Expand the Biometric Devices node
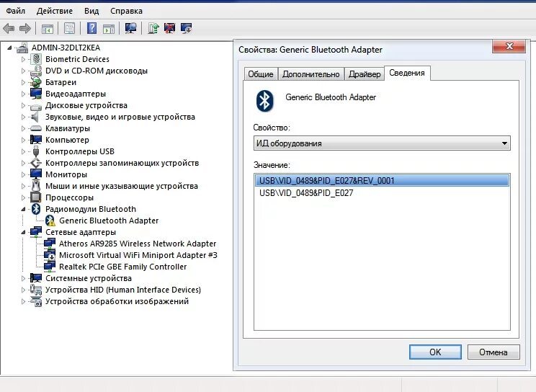This screenshot has width=536, height=392. point(23,59)
